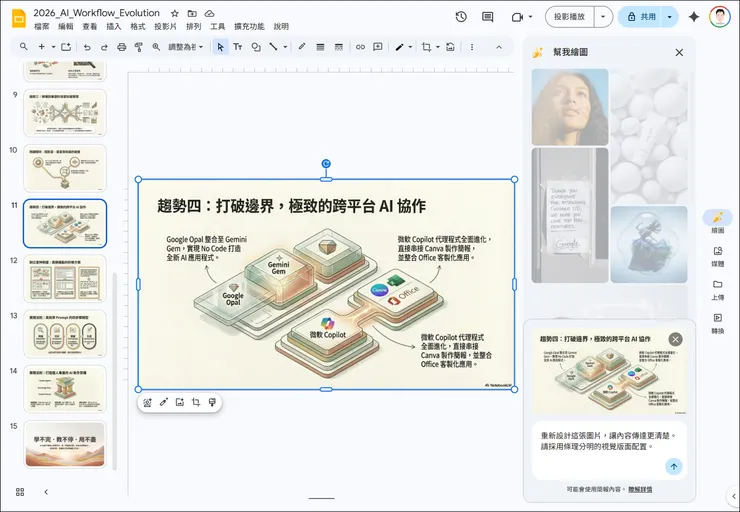
Task: Start slideshow with 投影播放 button
Action: coord(570,17)
